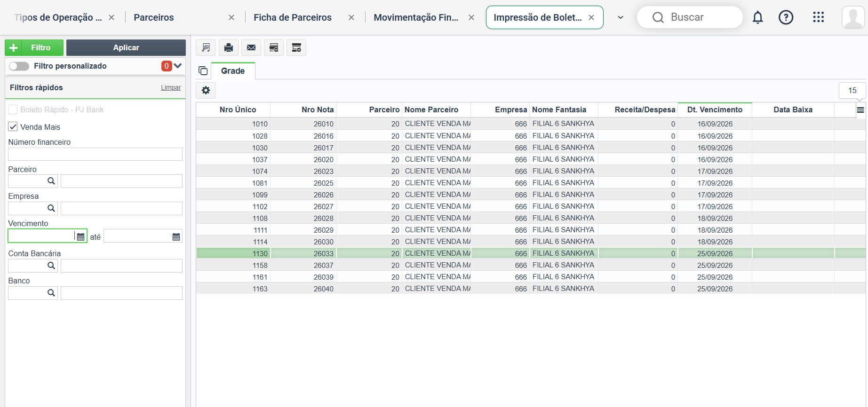The image size is (868, 407).
Task: Open the Vencimento start date calendar
Action: [81, 237]
